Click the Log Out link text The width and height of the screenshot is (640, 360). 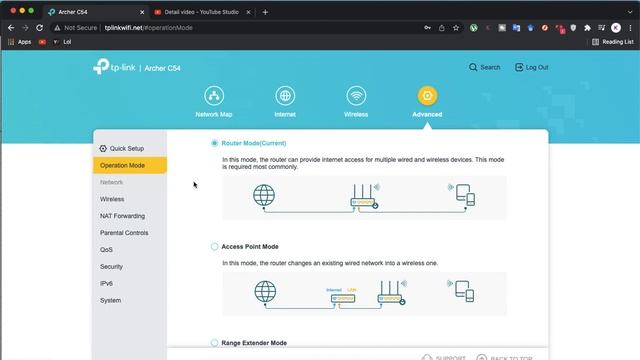537,67
